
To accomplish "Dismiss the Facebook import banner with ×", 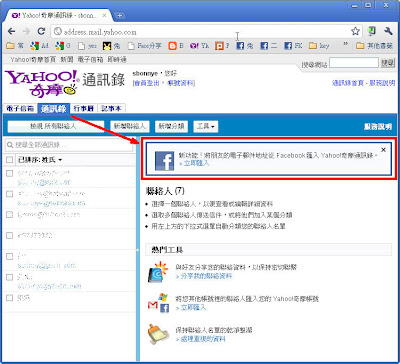I will coord(383,150).
